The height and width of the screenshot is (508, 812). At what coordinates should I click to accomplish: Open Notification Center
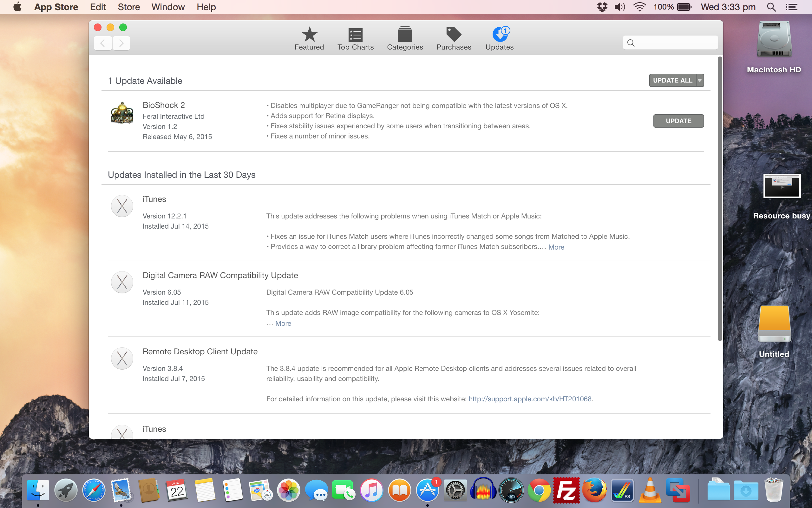pyautogui.click(x=791, y=7)
